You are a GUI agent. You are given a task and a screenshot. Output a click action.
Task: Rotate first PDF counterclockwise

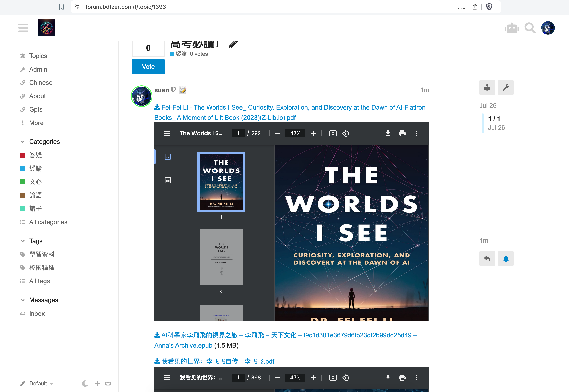[x=346, y=133]
